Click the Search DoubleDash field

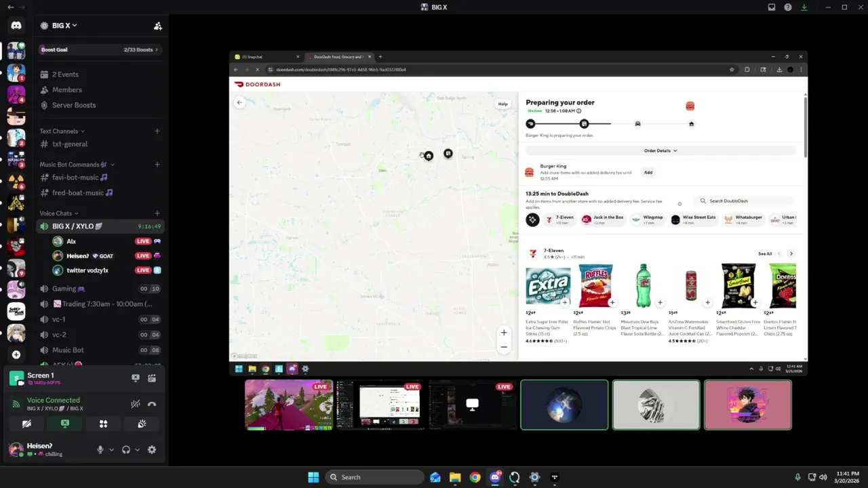click(743, 201)
